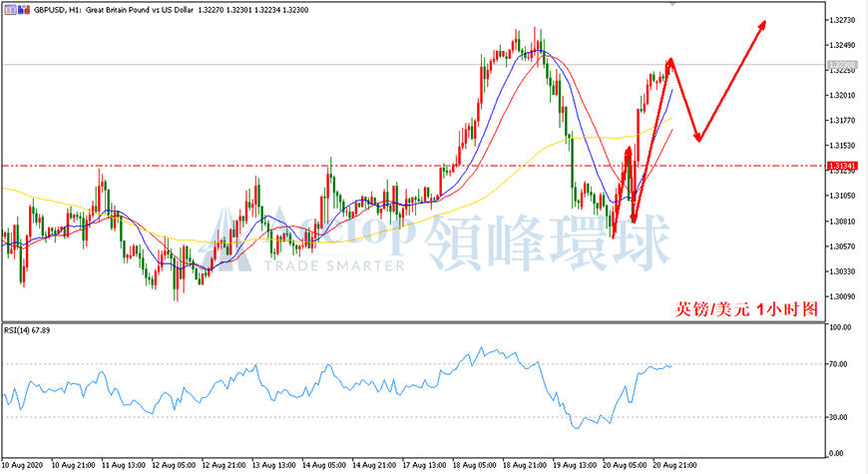The width and height of the screenshot is (868, 474).
Task: Click the RSI(14) 67.89 indicator label
Action: click(27, 330)
